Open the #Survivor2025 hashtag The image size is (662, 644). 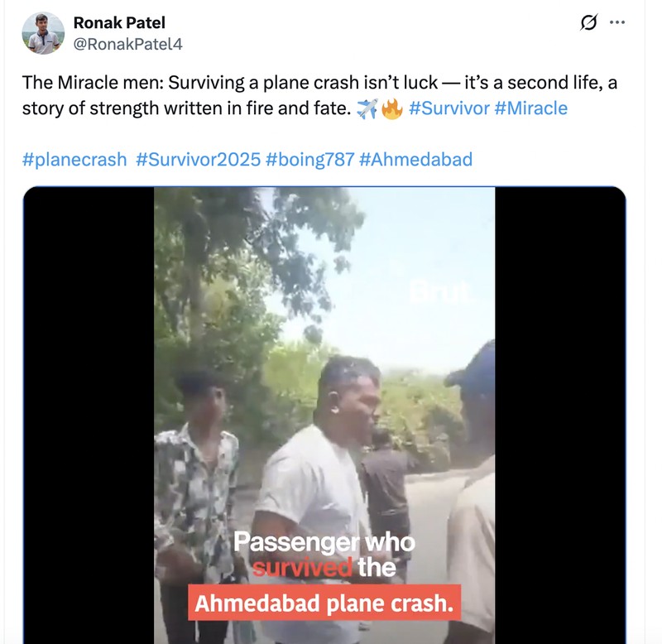(196, 158)
